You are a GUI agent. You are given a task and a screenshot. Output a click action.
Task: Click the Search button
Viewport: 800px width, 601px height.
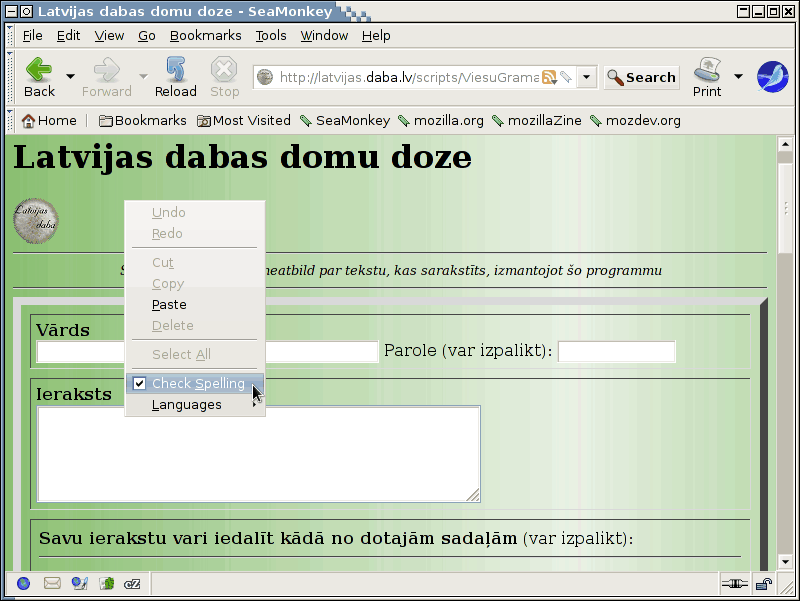pos(642,78)
